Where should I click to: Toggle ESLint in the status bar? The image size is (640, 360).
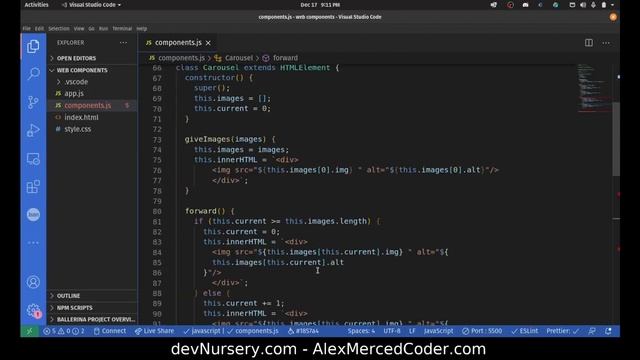click(x=525, y=331)
